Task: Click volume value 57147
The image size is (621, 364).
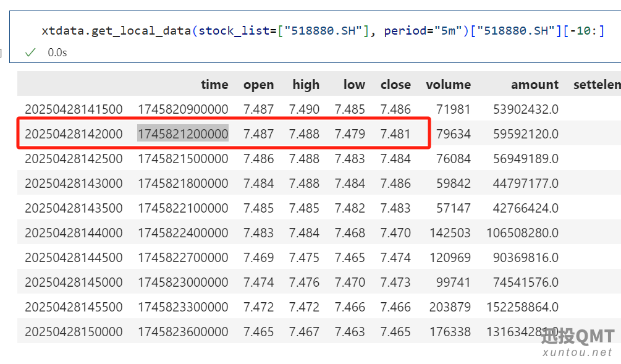Action: coord(454,208)
